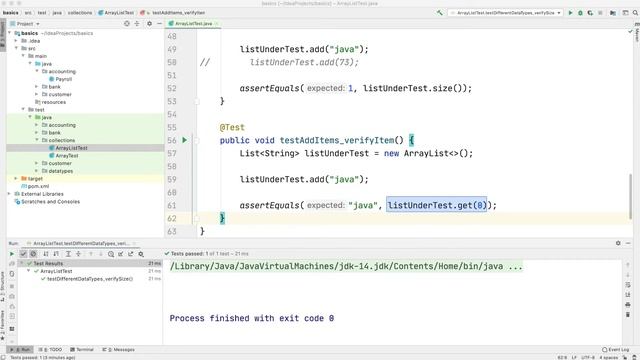640x360 pixels.
Task: Run testAddItems_verifyItem from gutter arrow at line 56
Action: (x=184, y=140)
